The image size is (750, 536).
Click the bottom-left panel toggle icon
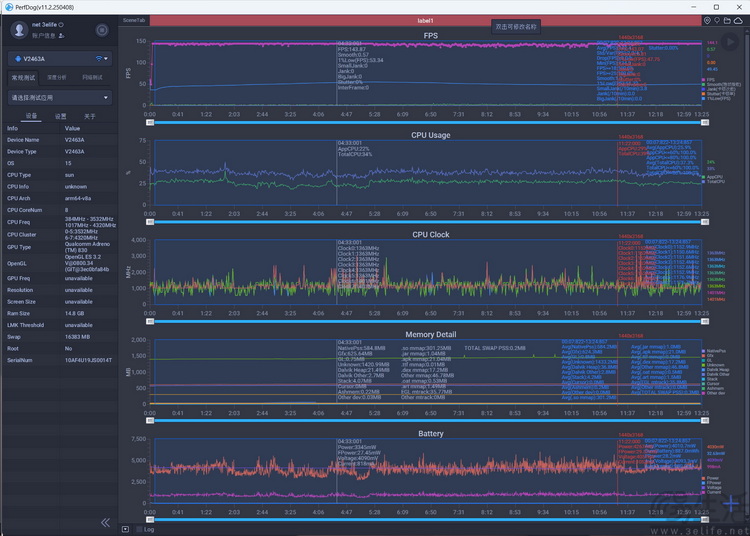coord(125,529)
